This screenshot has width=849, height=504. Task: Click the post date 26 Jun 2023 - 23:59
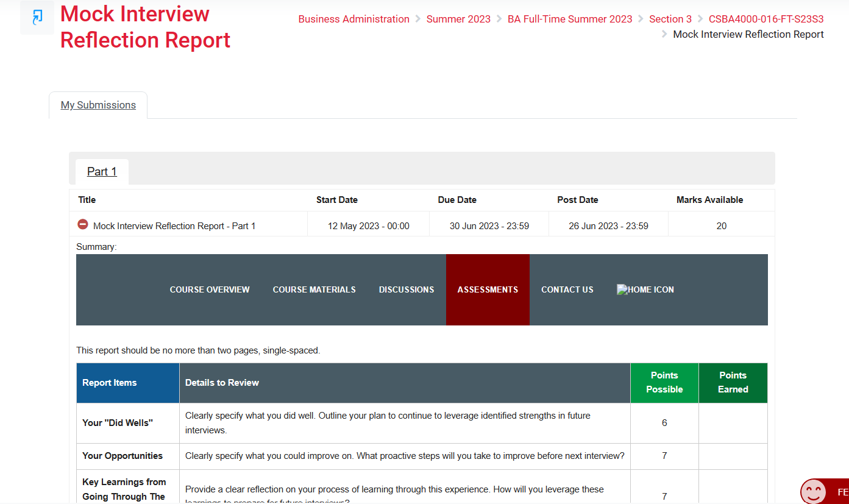608,226
